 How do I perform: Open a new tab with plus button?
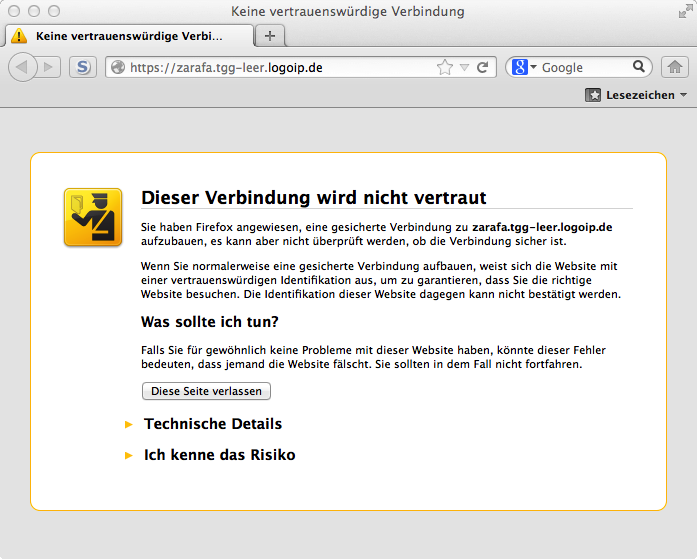[269, 35]
